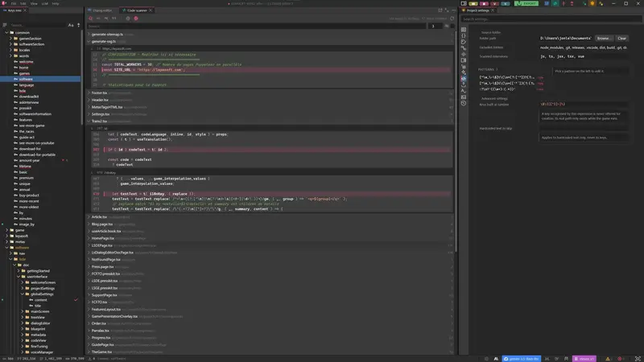Focus the Search settings field
644x362 pixels.
pyautogui.click(x=551, y=19)
